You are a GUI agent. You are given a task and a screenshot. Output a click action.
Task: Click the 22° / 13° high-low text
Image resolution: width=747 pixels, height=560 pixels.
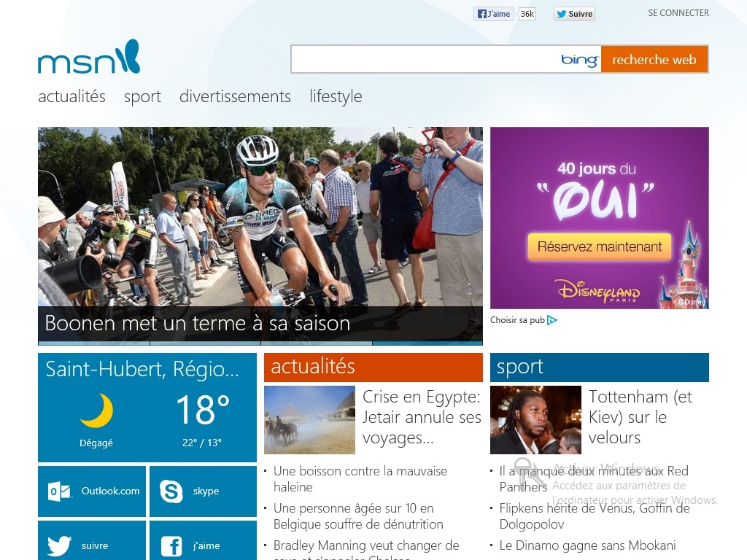[x=202, y=443]
